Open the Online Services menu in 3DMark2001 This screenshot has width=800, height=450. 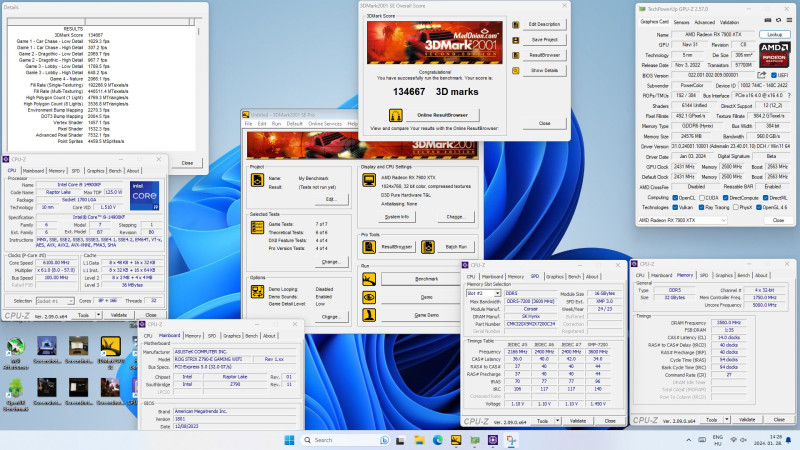[x=325, y=124]
